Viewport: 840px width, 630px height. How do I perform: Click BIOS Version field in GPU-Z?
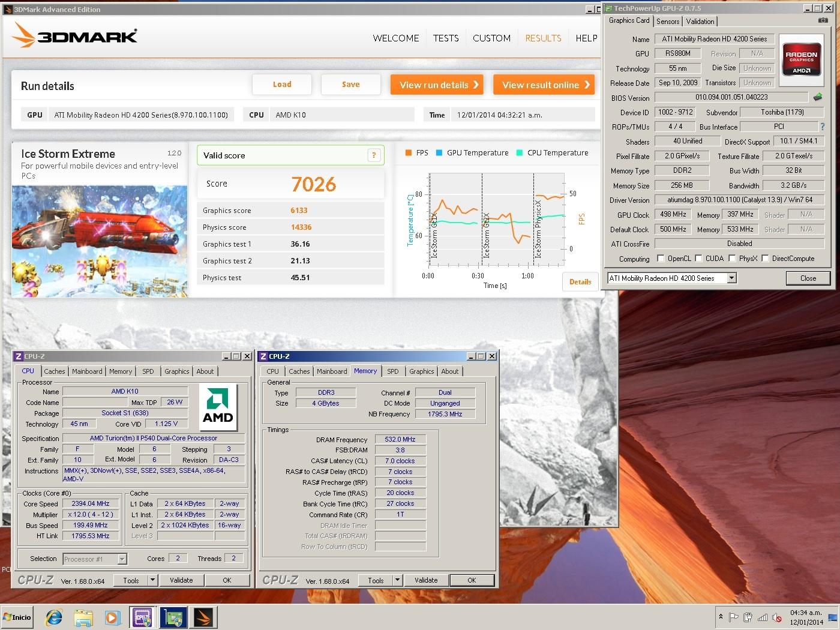tap(731, 97)
